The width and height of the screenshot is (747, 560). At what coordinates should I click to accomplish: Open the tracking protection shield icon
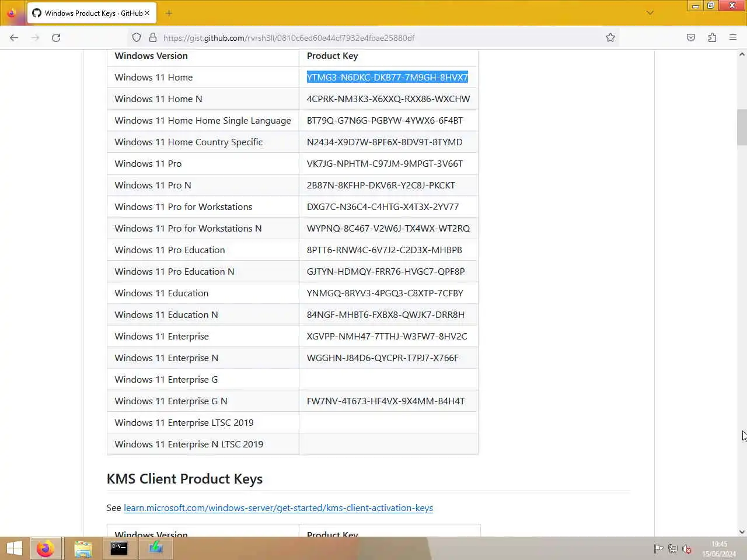(x=137, y=38)
